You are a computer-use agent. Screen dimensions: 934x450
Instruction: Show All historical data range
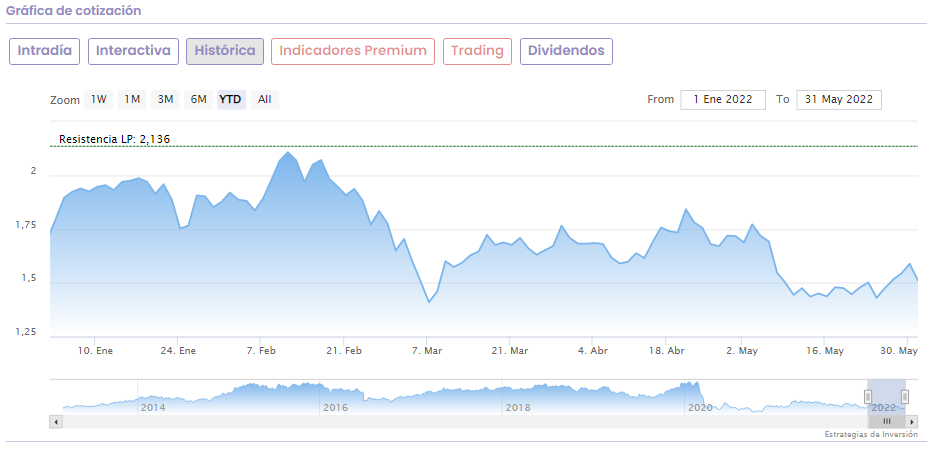(x=264, y=99)
